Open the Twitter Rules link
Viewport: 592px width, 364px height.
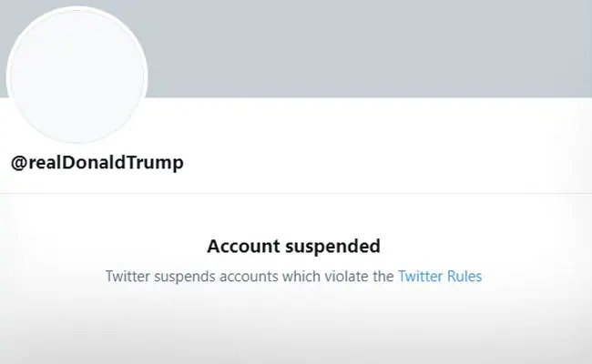tap(440, 276)
